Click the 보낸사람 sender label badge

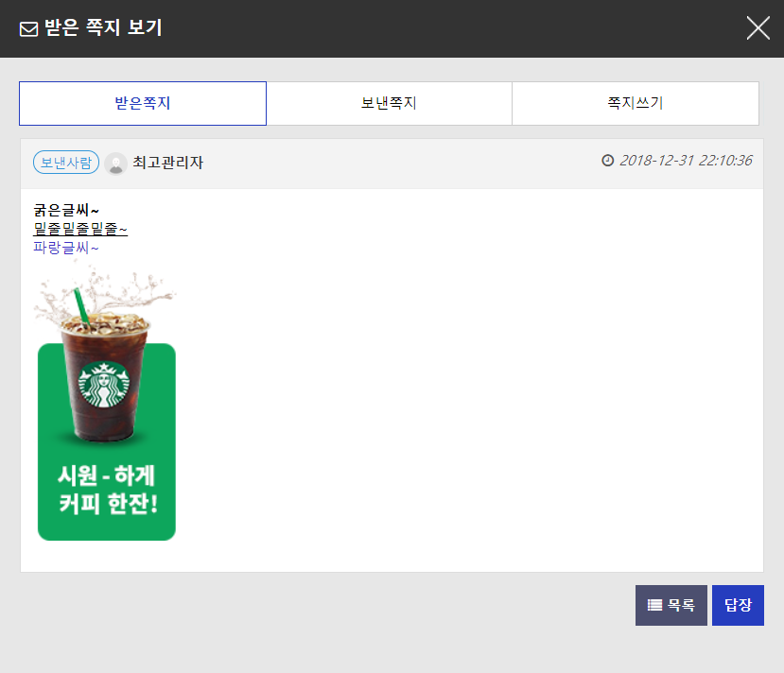(x=65, y=162)
